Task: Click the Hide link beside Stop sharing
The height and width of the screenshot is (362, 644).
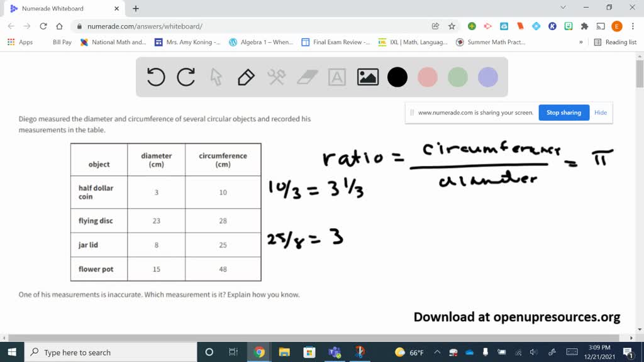Action: pyautogui.click(x=601, y=112)
